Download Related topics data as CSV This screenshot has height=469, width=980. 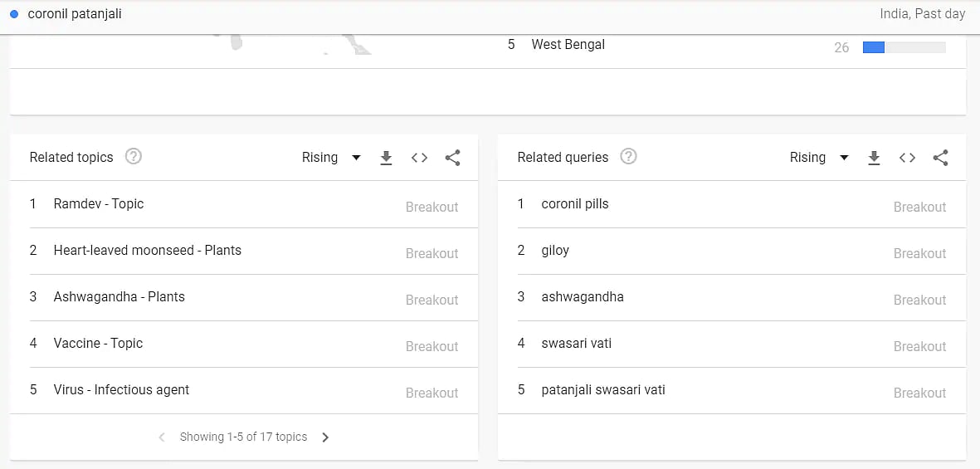click(x=386, y=158)
